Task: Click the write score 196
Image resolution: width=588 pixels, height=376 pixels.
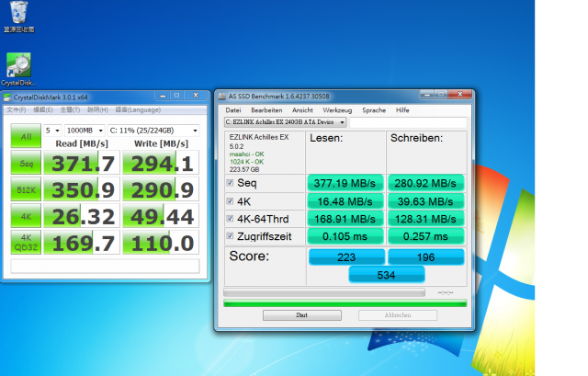Action: click(x=426, y=257)
